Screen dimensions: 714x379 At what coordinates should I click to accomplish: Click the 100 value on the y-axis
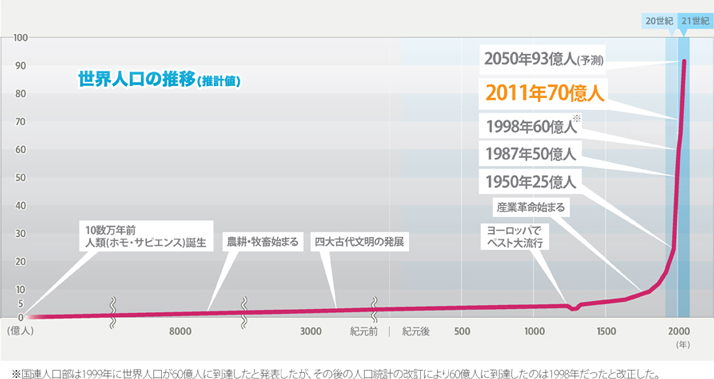tap(20, 38)
